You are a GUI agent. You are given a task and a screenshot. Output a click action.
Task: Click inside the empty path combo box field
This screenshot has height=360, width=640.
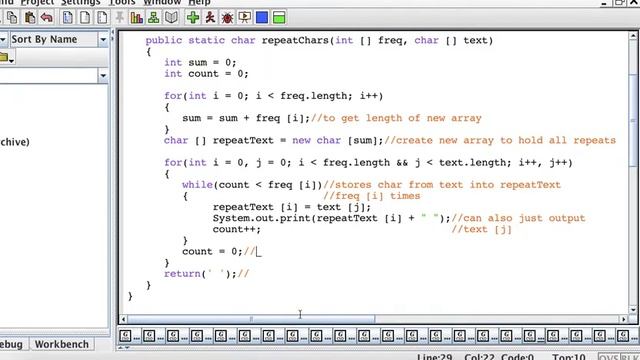[x=49, y=76]
